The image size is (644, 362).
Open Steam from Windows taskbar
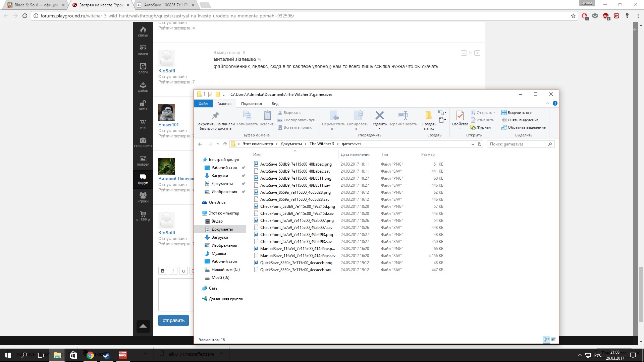(x=106, y=355)
